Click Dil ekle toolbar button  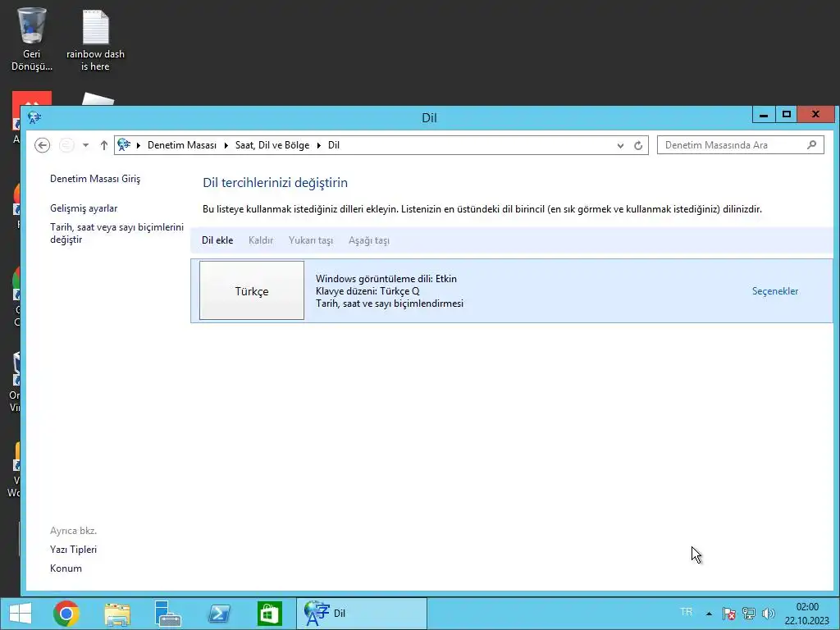[217, 240]
